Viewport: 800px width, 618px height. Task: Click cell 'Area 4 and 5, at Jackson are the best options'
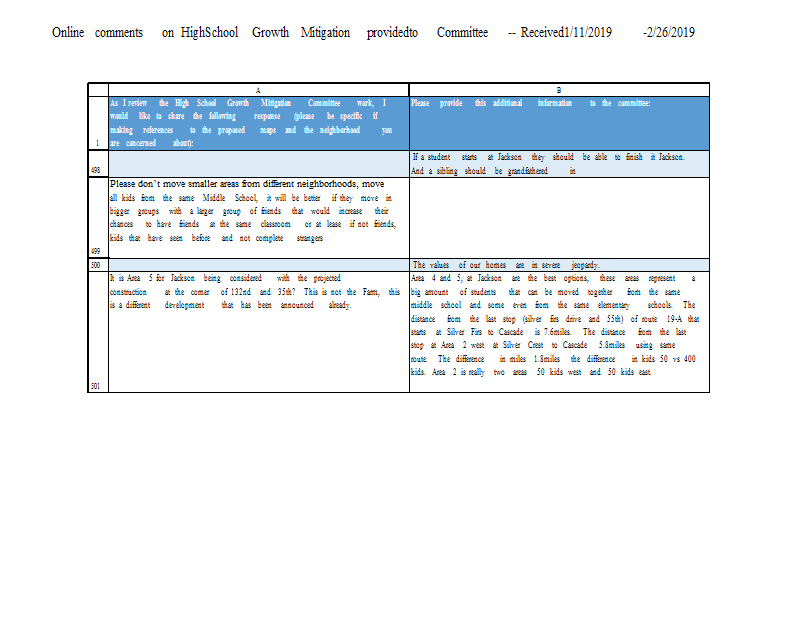coord(559,332)
